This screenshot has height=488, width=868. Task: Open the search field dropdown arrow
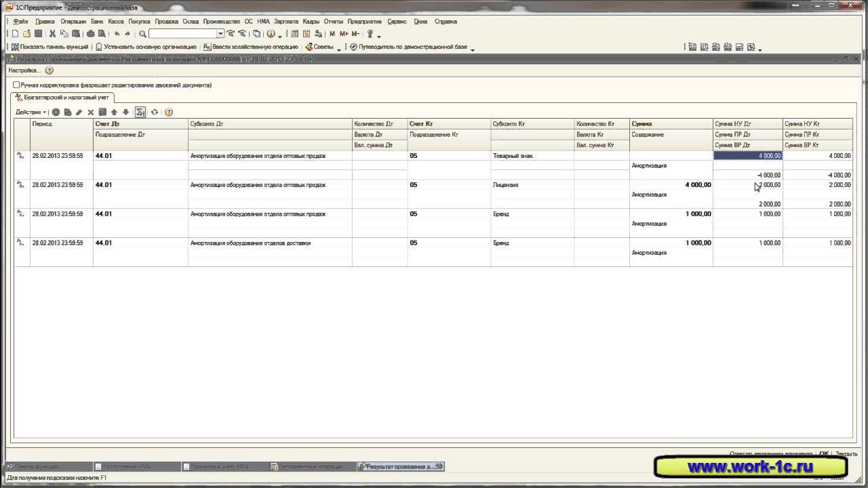pyautogui.click(x=220, y=34)
